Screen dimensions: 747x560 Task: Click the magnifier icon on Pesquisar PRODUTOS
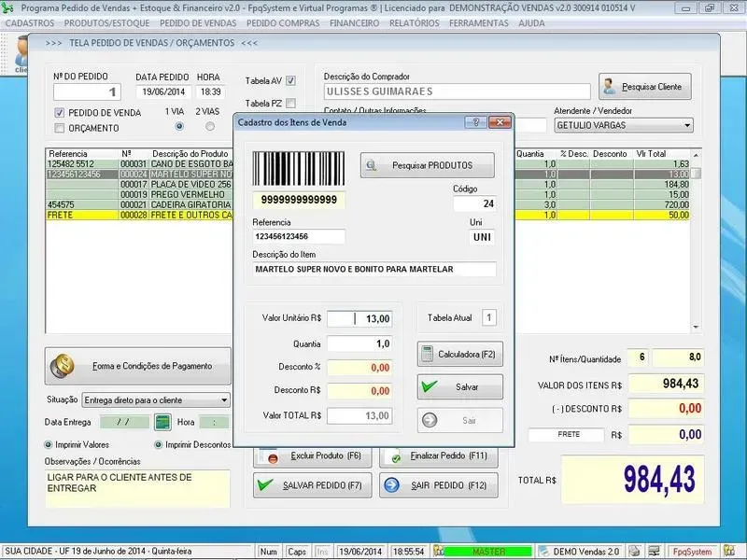point(372,166)
